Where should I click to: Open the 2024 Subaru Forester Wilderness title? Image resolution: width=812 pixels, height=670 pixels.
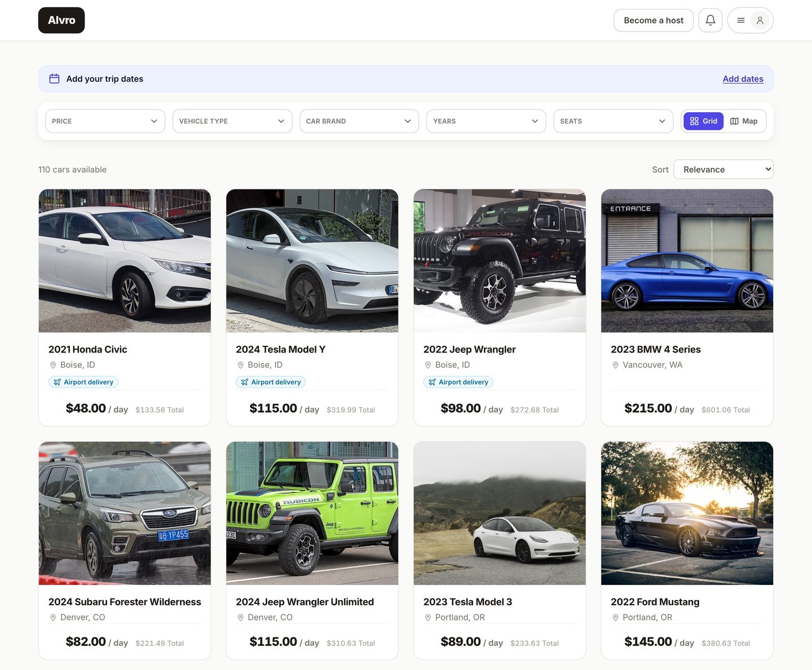(x=125, y=602)
